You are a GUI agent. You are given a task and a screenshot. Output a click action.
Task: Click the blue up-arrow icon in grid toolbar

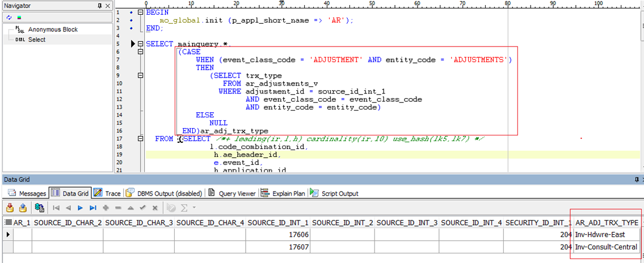tap(23, 207)
